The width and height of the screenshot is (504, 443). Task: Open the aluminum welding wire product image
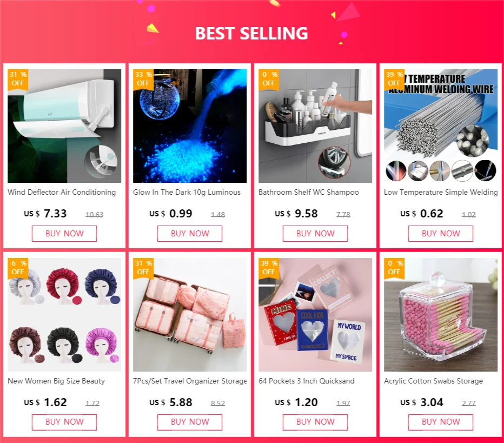tap(441, 126)
